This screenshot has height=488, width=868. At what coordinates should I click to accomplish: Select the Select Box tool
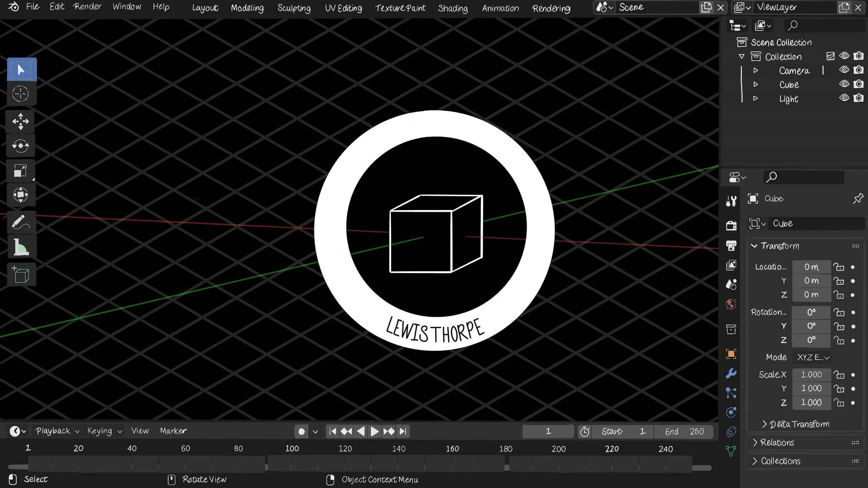[x=22, y=69]
